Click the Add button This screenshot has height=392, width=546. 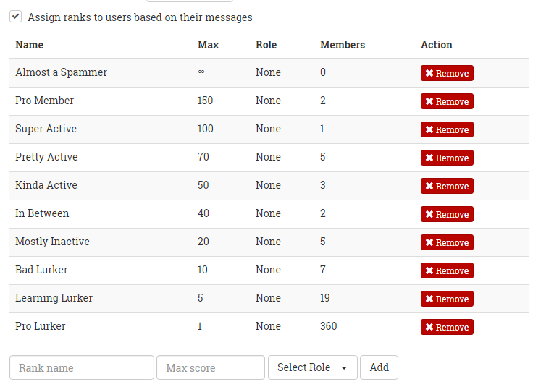(x=379, y=367)
